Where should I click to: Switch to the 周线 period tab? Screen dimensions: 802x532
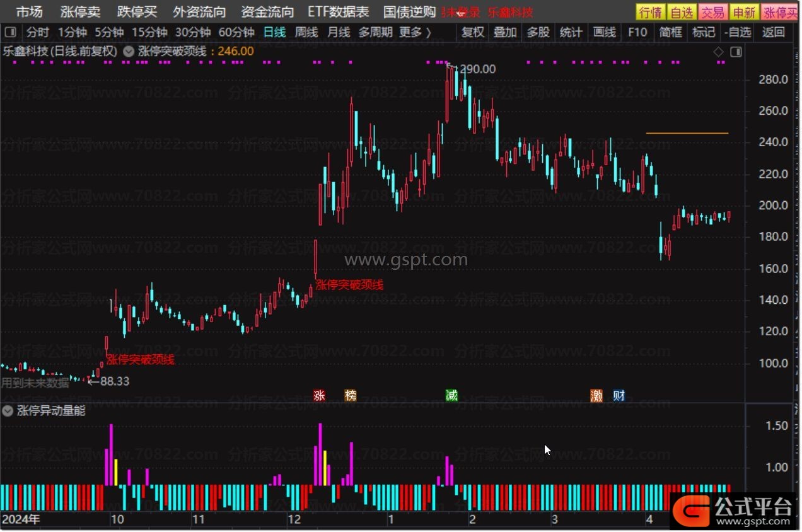pyautogui.click(x=306, y=32)
